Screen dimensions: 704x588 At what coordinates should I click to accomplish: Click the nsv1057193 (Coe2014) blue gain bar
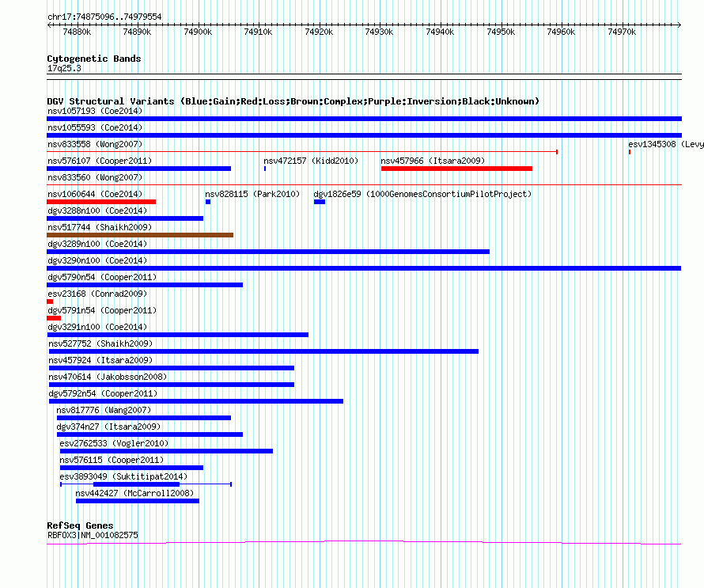(364, 119)
